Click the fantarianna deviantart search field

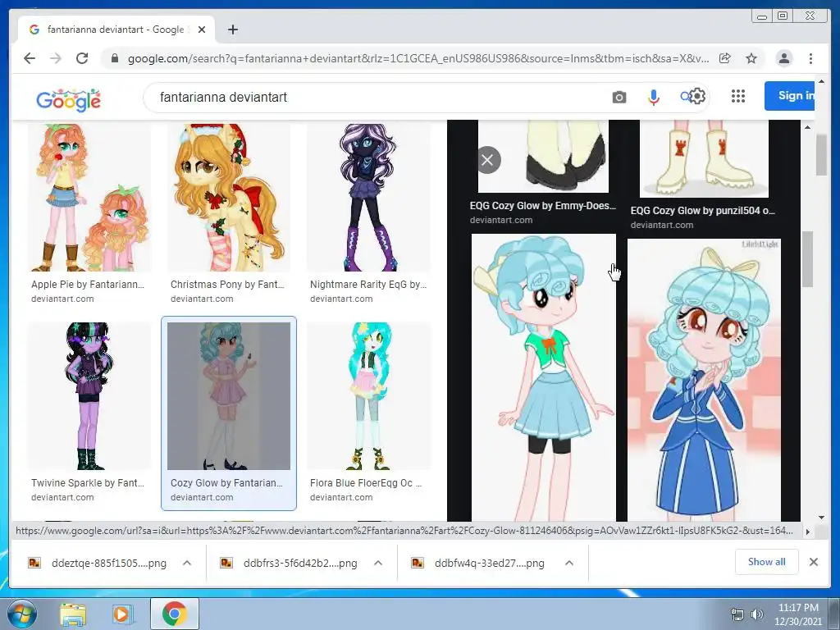[375, 97]
